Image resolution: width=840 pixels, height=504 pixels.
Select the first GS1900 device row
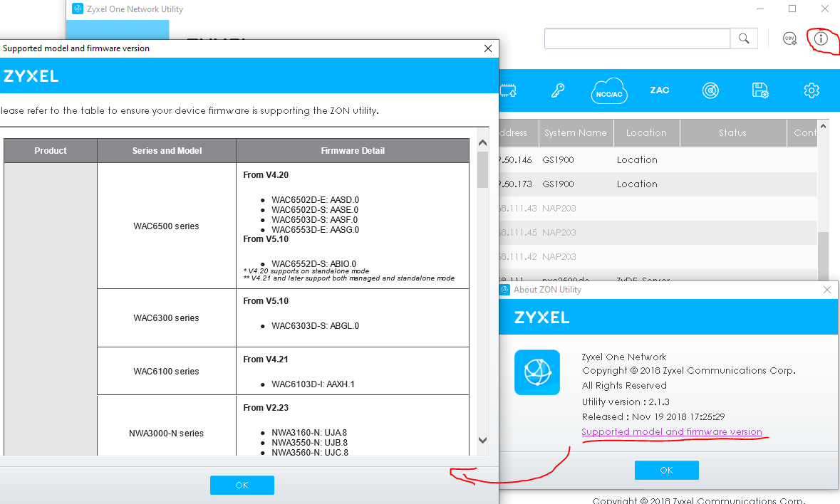[x=658, y=160]
